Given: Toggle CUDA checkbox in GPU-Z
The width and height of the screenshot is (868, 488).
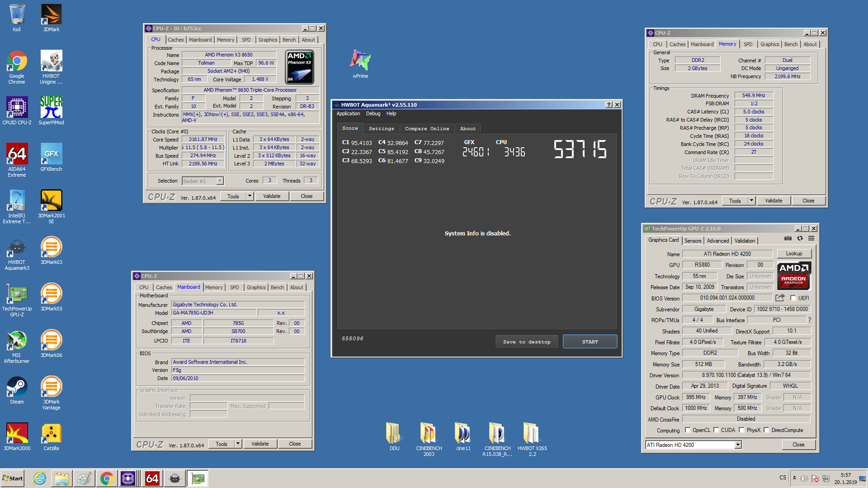Looking at the screenshot, I should (716, 430).
